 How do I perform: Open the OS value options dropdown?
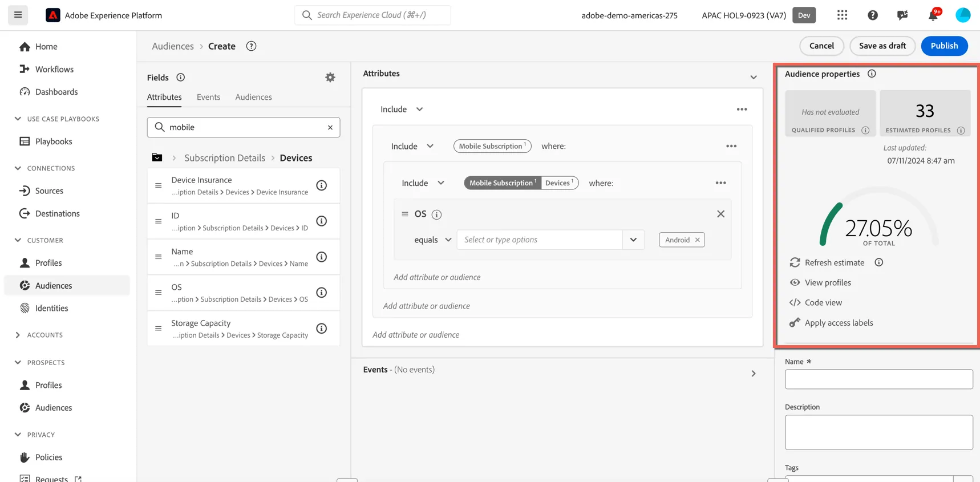(x=633, y=240)
